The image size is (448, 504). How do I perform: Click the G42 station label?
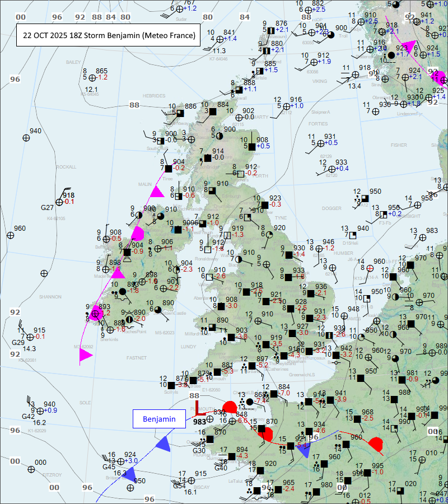28,417
